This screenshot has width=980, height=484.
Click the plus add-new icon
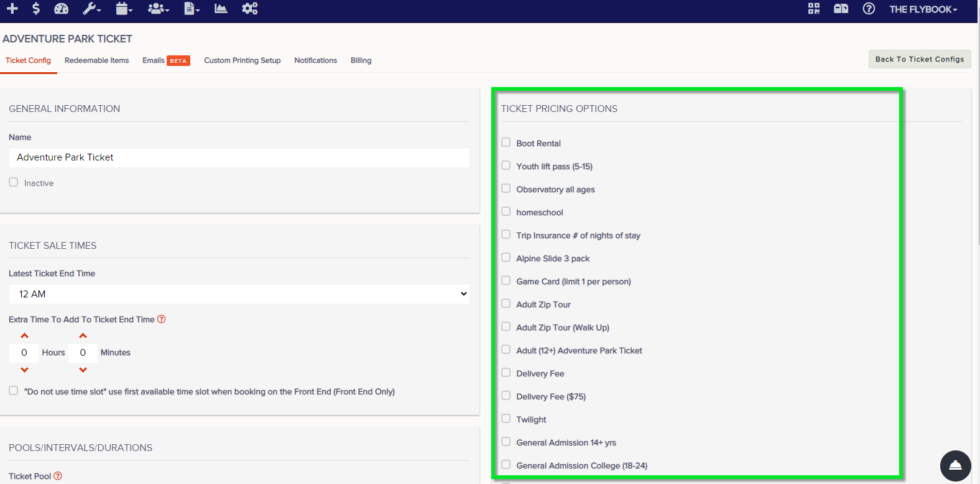click(x=12, y=9)
